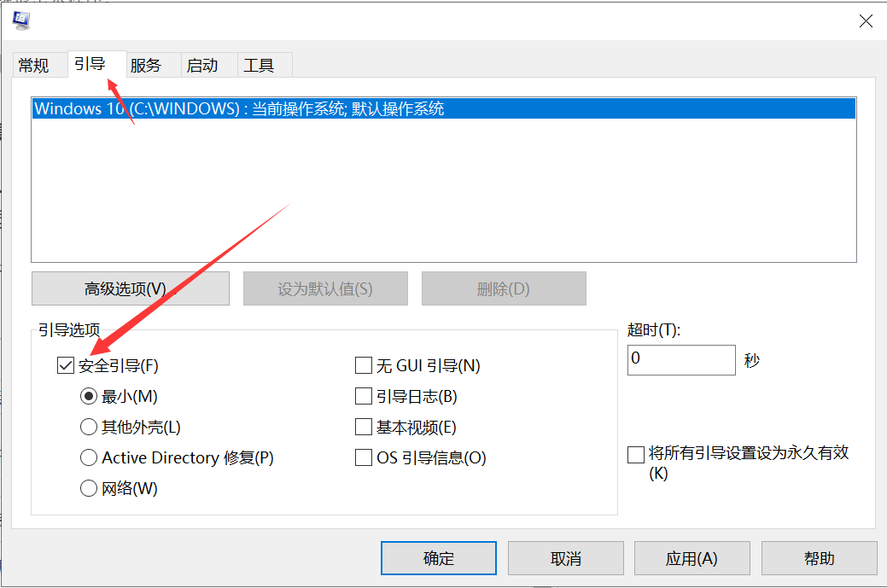Viewport: 887px width, 588px height.
Task: Click the disabled 设为默认值(S) button
Action: click(325, 289)
